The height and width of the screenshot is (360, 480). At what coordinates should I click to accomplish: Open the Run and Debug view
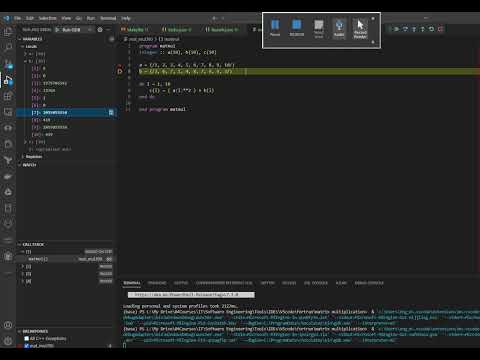(8, 80)
